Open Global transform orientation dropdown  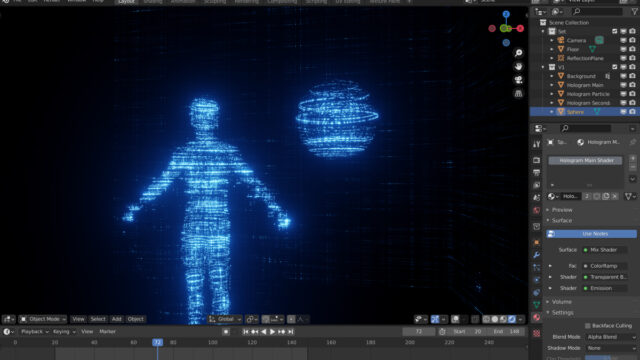(225, 319)
